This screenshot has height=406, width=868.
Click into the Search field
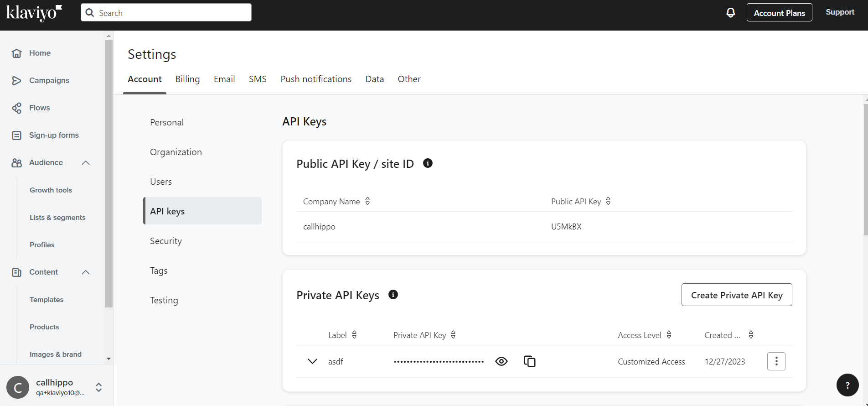pos(166,12)
